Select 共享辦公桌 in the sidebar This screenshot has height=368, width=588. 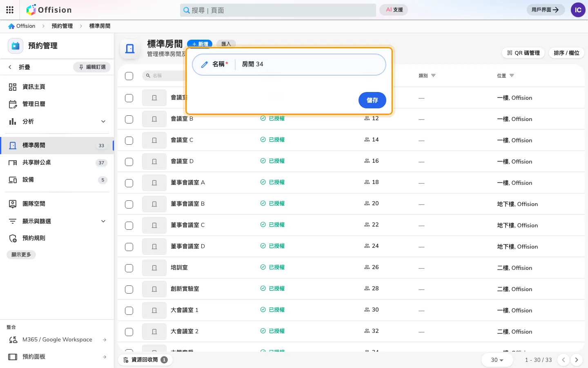pos(57,162)
